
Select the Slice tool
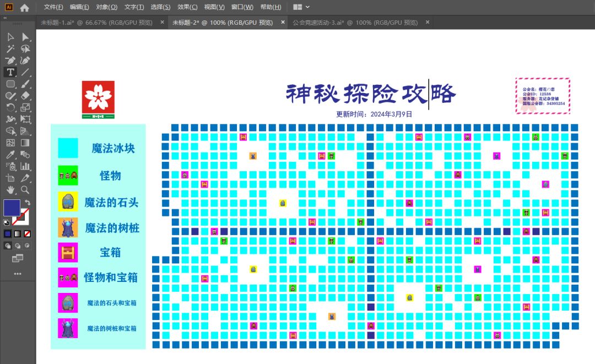25,178
